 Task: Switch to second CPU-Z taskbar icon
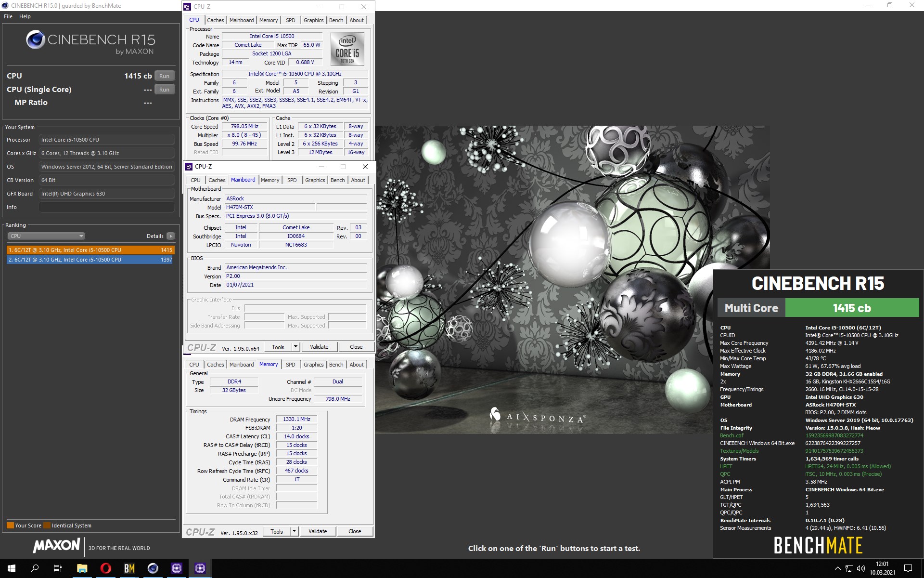point(200,568)
